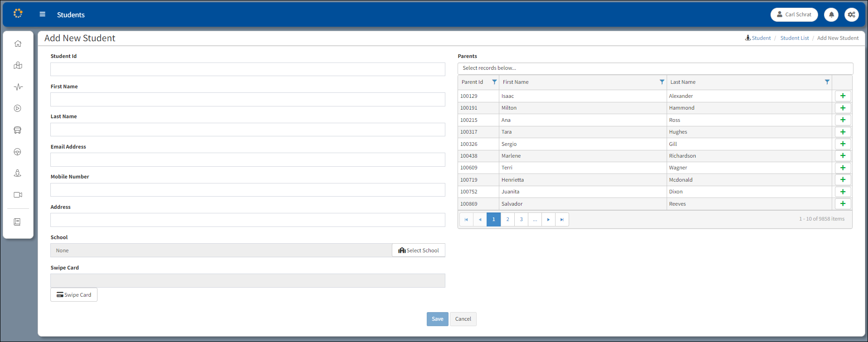Go to the next page of parents
868x342 pixels.
click(x=548, y=219)
